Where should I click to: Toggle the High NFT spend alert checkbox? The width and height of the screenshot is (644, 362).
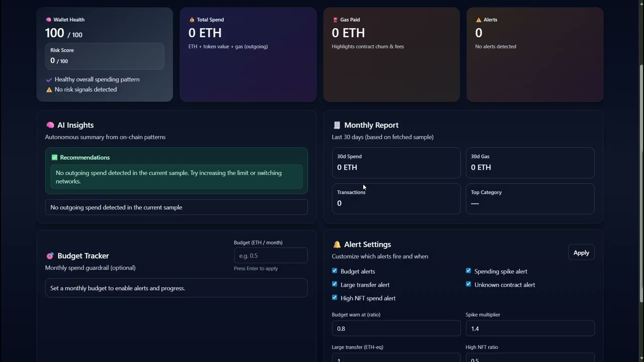click(x=335, y=298)
